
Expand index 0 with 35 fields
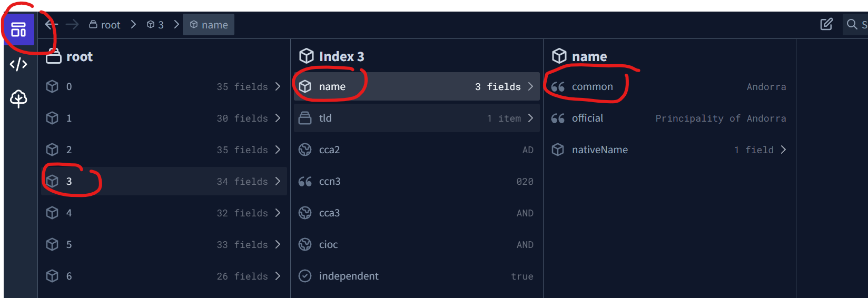tap(164, 86)
